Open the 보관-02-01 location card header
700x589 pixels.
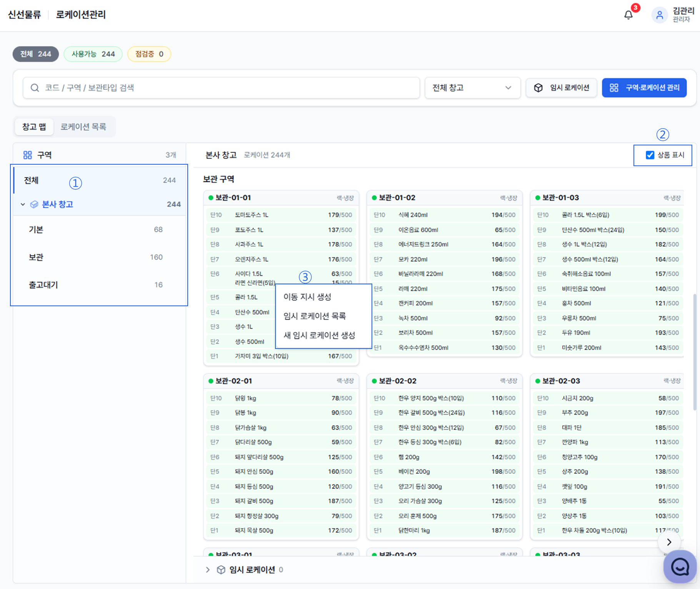click(281, 381)
